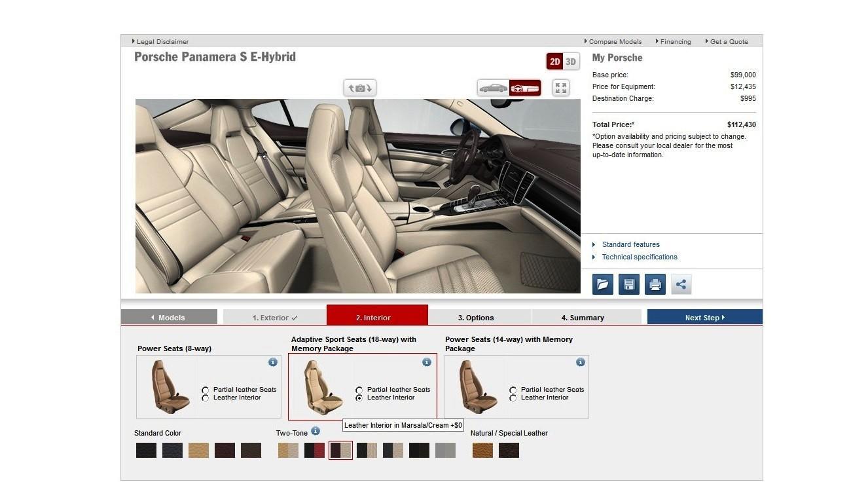Click the camera rotate view icon
The width and height of the screenshot is (868, 486).
[x=360, y=88]
